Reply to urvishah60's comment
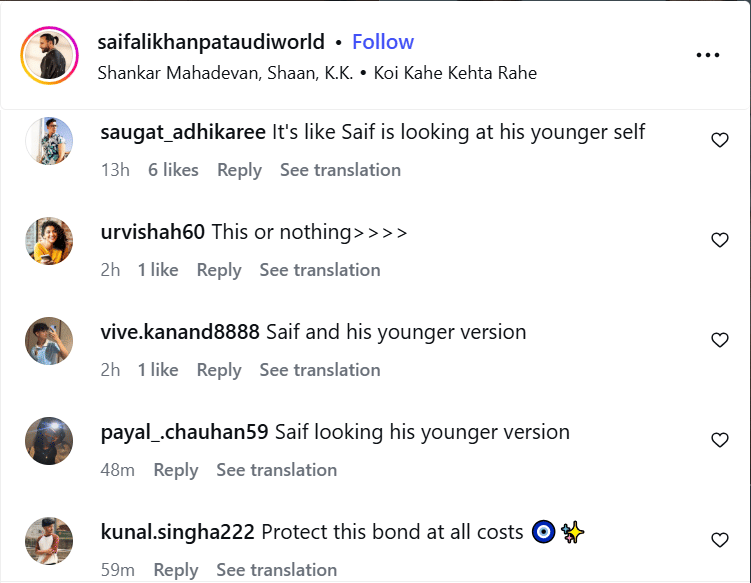The image size is (751, 583). click(x=219, y=270)
